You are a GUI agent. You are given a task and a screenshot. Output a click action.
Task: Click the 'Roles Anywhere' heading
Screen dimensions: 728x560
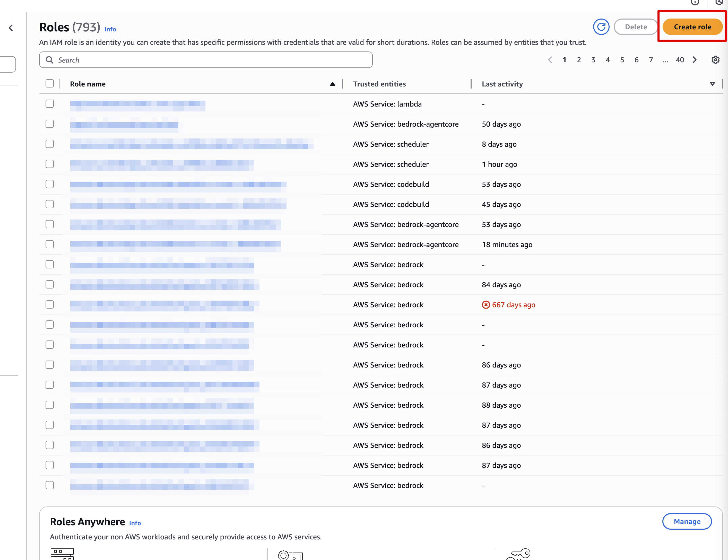(87, 522)
